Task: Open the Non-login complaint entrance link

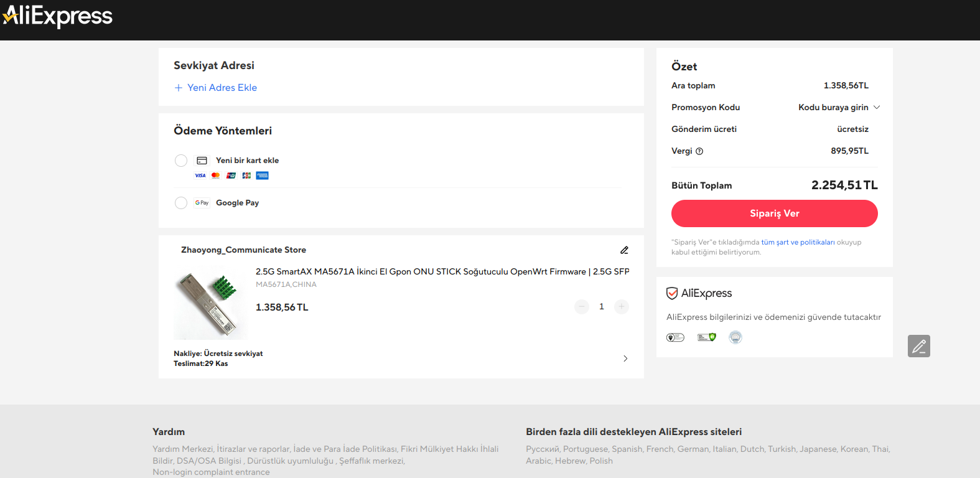Action: [212, 472]
